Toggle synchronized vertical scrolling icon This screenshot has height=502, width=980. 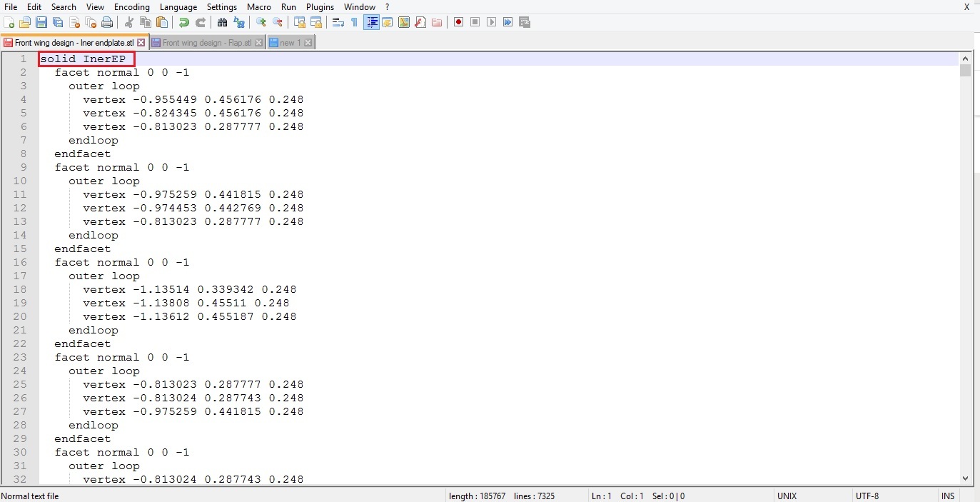pos(300,22)
